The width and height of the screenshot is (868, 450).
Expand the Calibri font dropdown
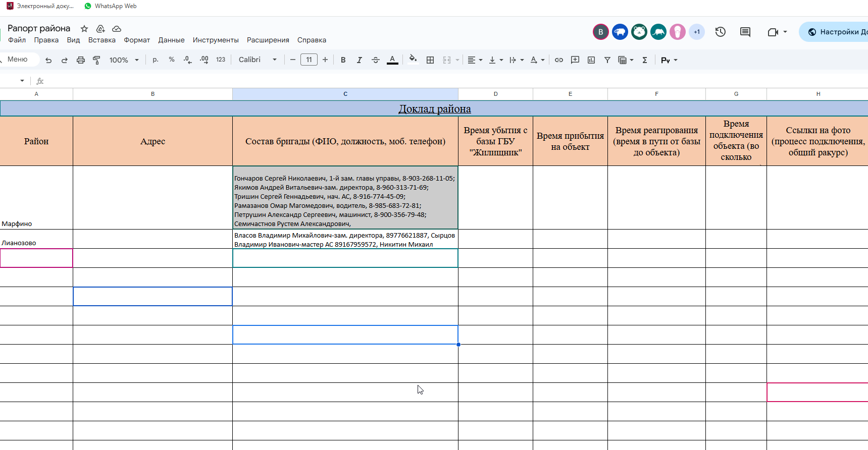coord(258,60)
